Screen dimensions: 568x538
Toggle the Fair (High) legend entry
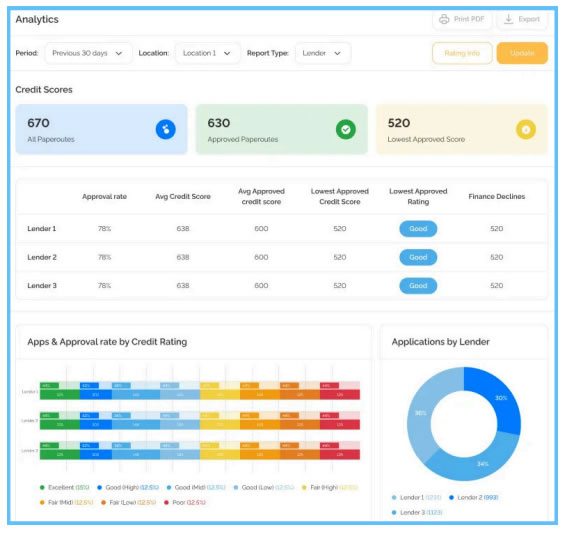coord(330,487)
